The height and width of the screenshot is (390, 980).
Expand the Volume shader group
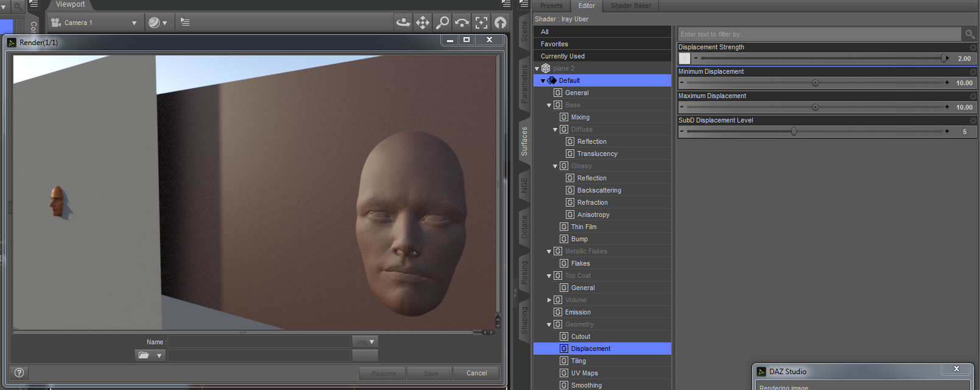[549, 300]
